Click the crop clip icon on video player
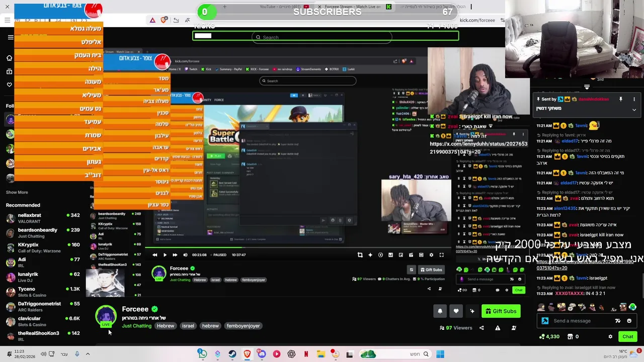Image resolution: width=644 pixels, height=362 pixels. point(360,255)
